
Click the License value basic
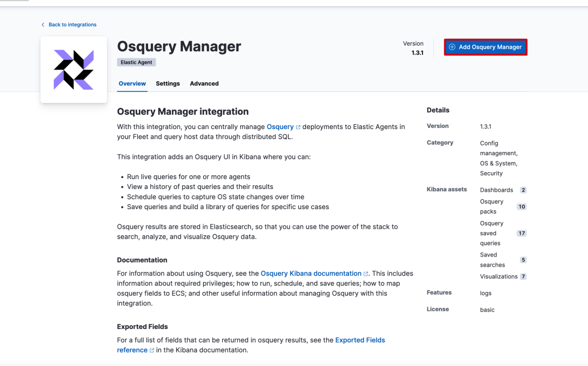point(487,310)
